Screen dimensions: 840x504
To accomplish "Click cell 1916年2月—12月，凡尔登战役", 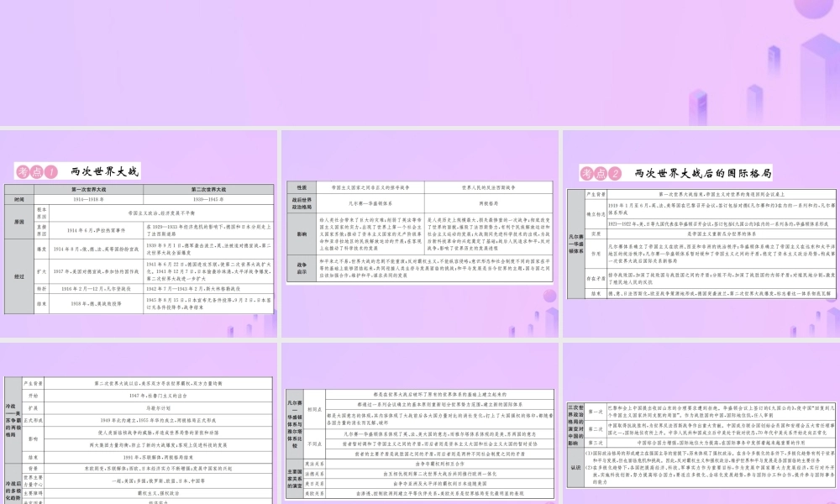I will [97, 288].
